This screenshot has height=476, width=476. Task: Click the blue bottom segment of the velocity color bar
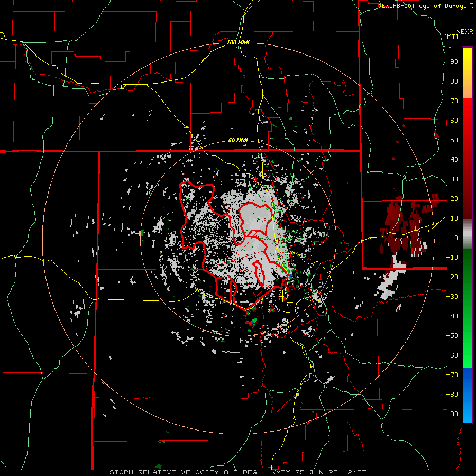pyautogui.click(x=467, y=396)
